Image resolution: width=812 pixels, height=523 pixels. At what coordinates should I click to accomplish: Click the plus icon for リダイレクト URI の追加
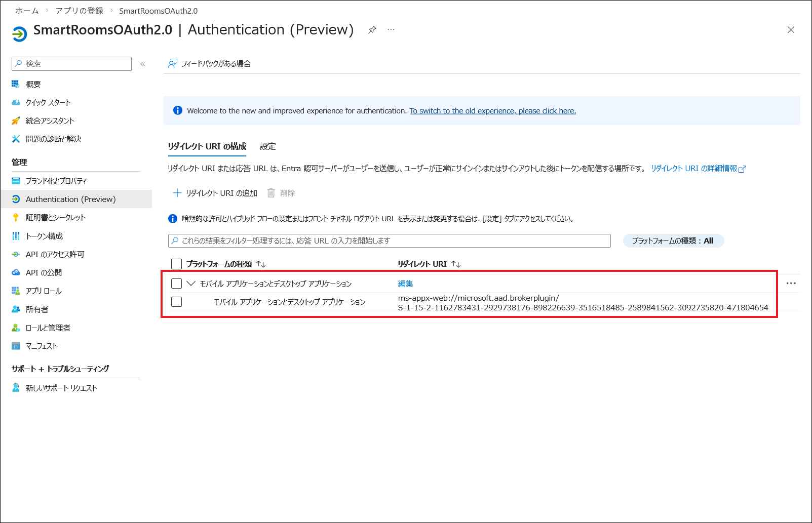[177, 193]
